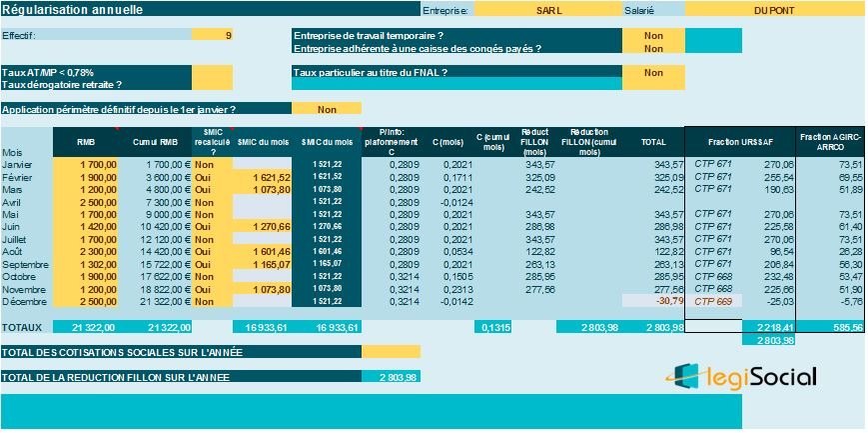This screenshot has width=868, height=433.
Task: Select the Entreprise cell containing SARL
Action: 549,9
